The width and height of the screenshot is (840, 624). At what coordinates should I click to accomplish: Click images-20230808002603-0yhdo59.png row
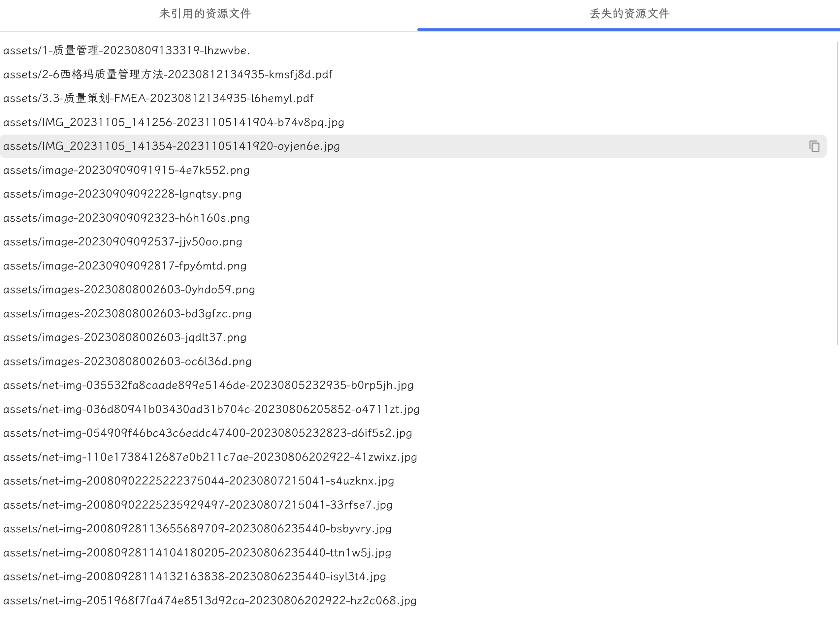coord(129,290)
